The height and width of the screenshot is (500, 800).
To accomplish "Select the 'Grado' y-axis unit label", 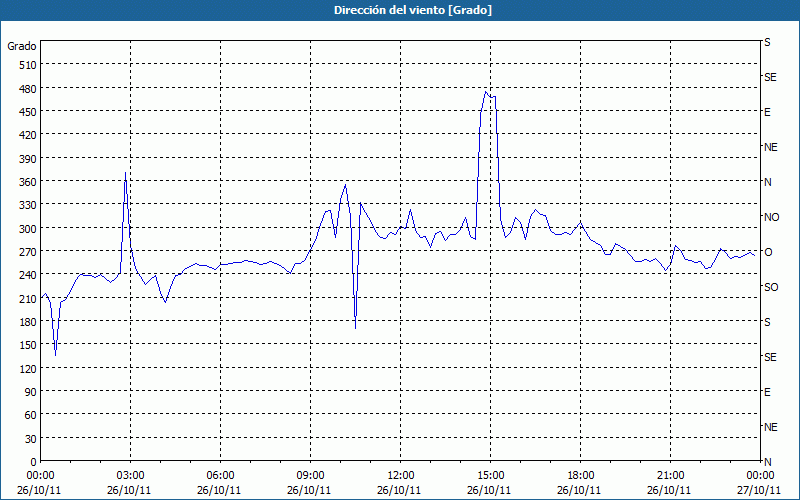I will pos(22,46).
